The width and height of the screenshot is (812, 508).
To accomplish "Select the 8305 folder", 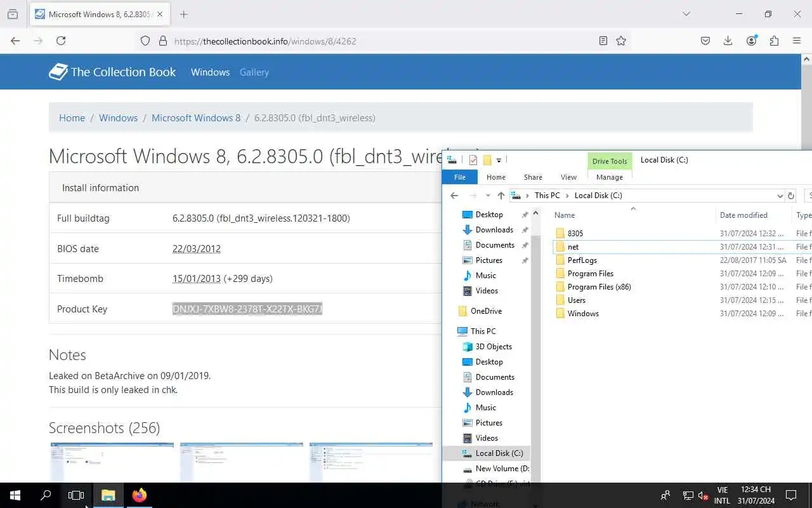I will point(575,234).
